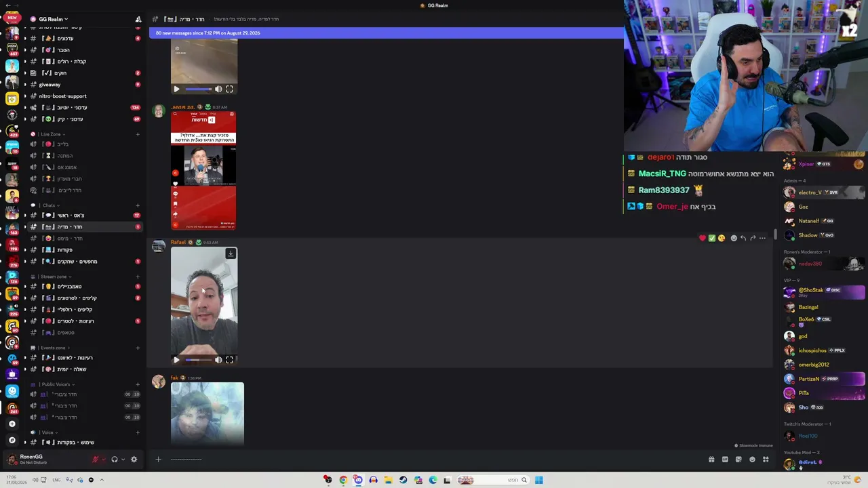Mute volume on the top video

(218, 89)
